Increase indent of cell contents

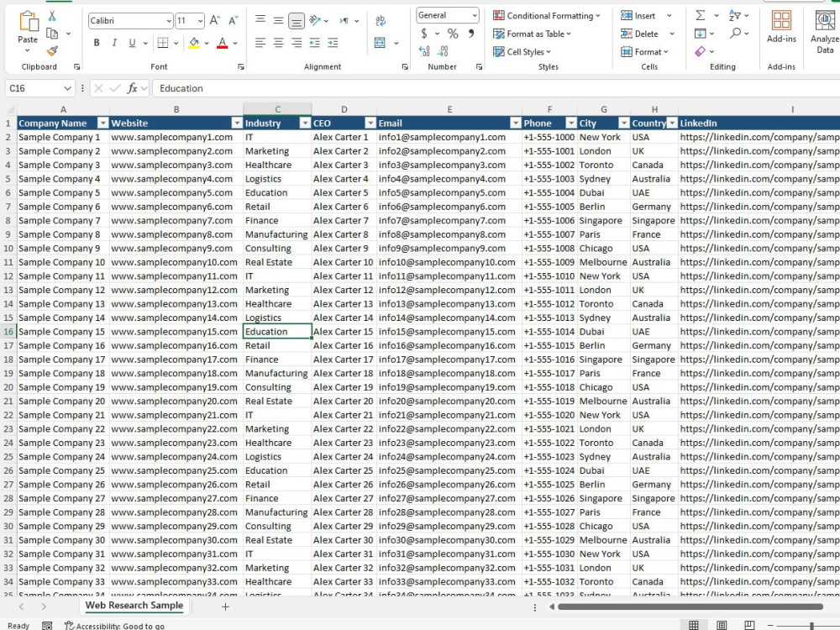333,43
